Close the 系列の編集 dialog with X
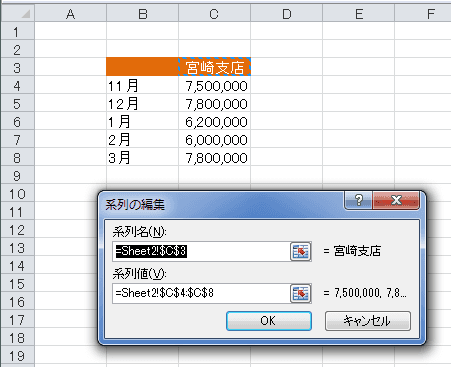 click(x=396, y=200)
